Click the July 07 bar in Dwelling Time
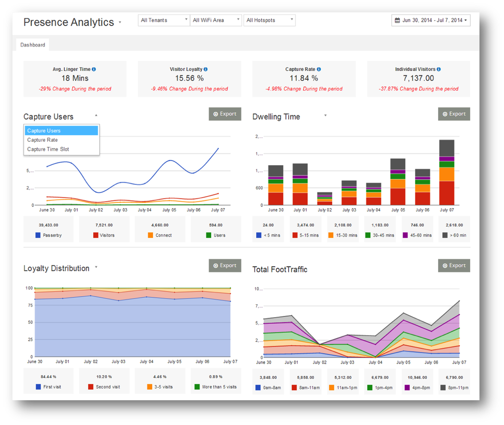 (x=446, y=172)
